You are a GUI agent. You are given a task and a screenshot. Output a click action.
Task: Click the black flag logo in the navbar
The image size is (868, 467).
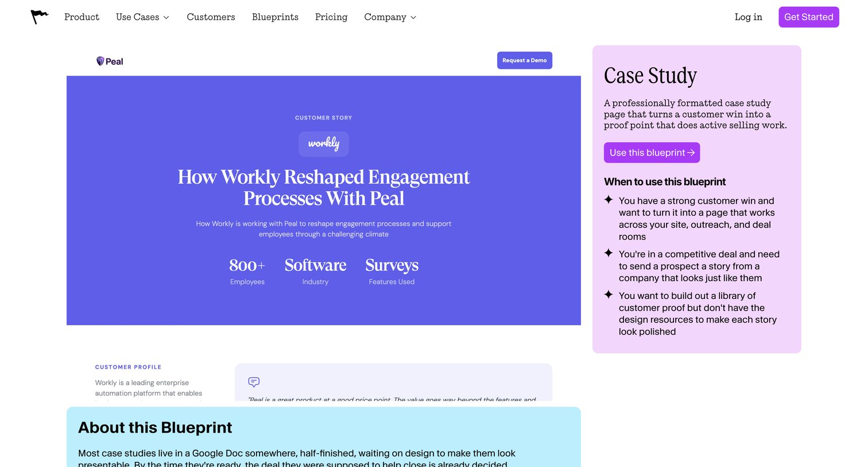39,17
